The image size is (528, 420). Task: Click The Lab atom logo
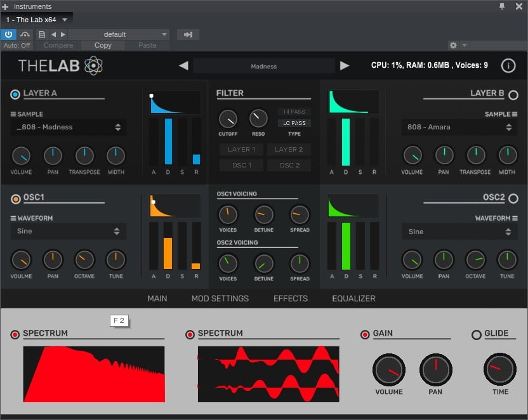tap(93, 65)
